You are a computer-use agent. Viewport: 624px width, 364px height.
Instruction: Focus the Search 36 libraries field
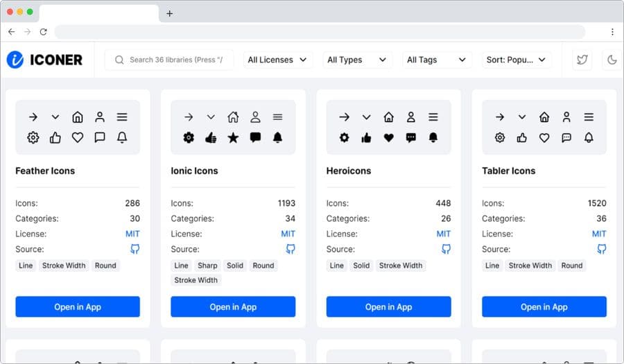click(x=169, y=60)
